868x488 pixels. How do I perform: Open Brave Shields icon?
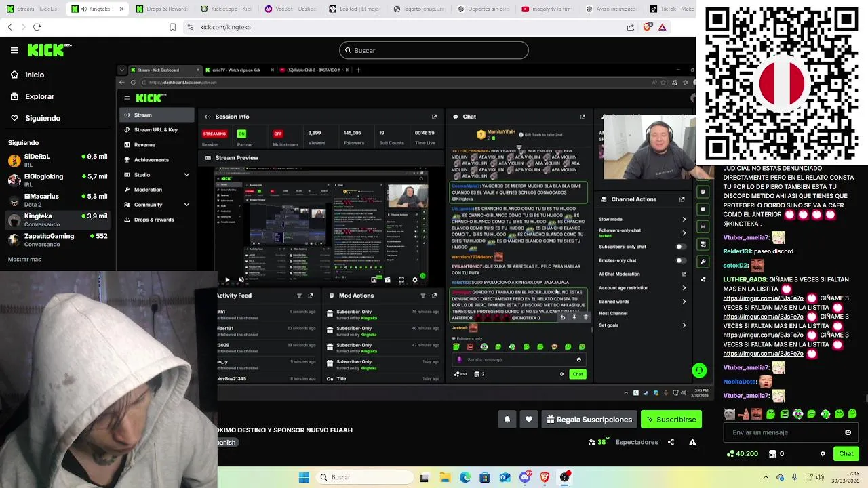pyautogui.click(x=647, y=27)
